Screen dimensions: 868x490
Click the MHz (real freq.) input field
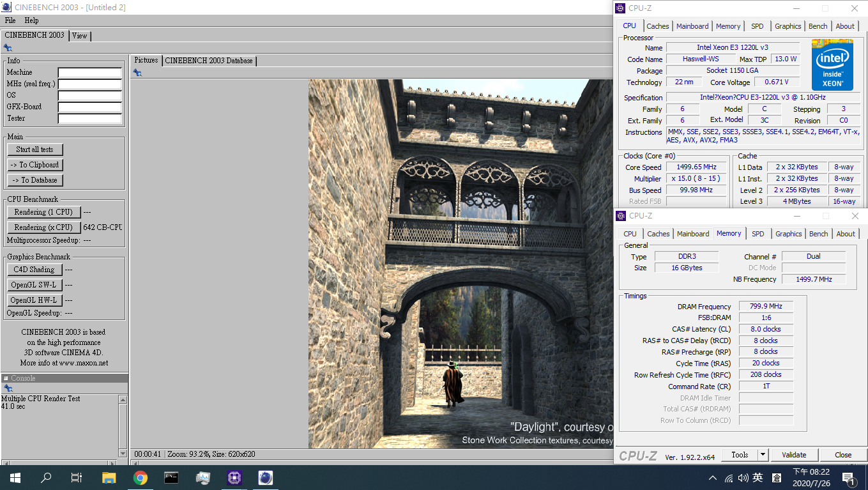click(90, 84)
